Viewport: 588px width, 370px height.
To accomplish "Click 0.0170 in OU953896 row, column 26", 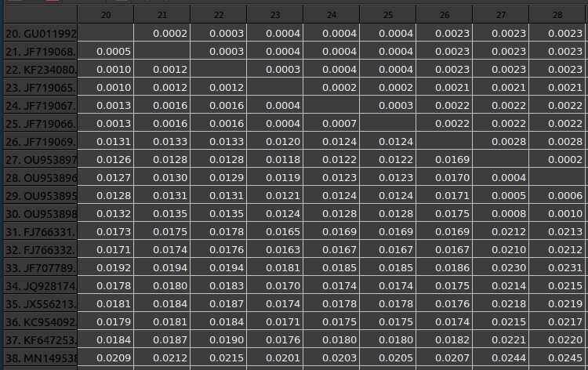I will (x=445, y=177).
